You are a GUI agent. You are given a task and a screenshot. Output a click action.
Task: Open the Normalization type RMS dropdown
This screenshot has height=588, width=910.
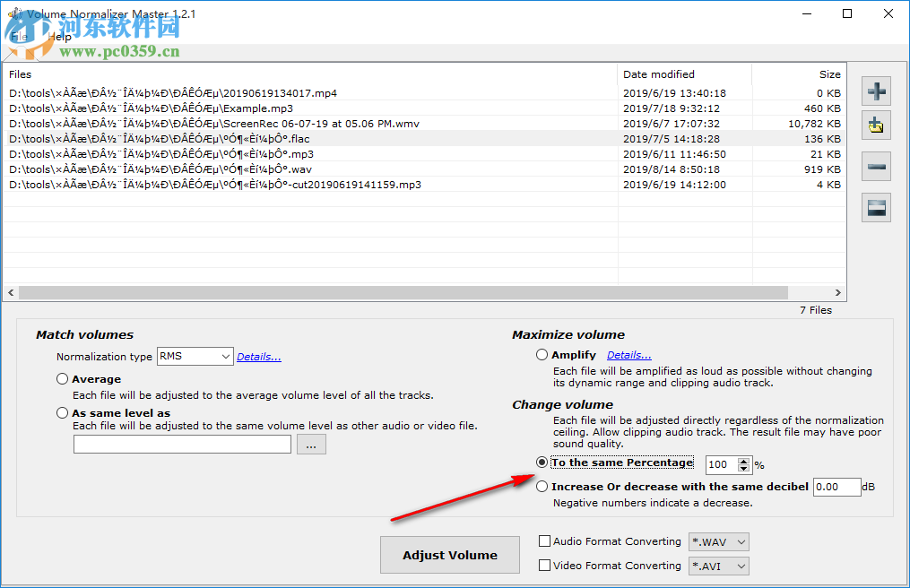click(x=195, y=356)
